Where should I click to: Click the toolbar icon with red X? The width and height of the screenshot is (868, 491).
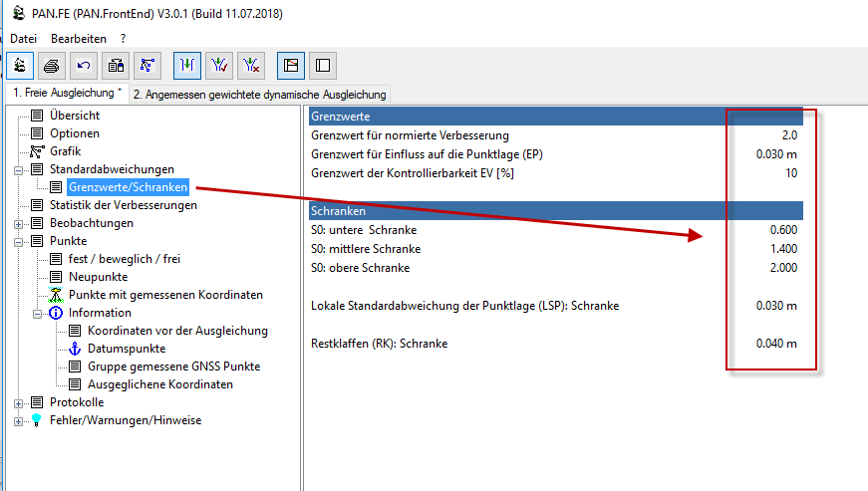(250, 66)
